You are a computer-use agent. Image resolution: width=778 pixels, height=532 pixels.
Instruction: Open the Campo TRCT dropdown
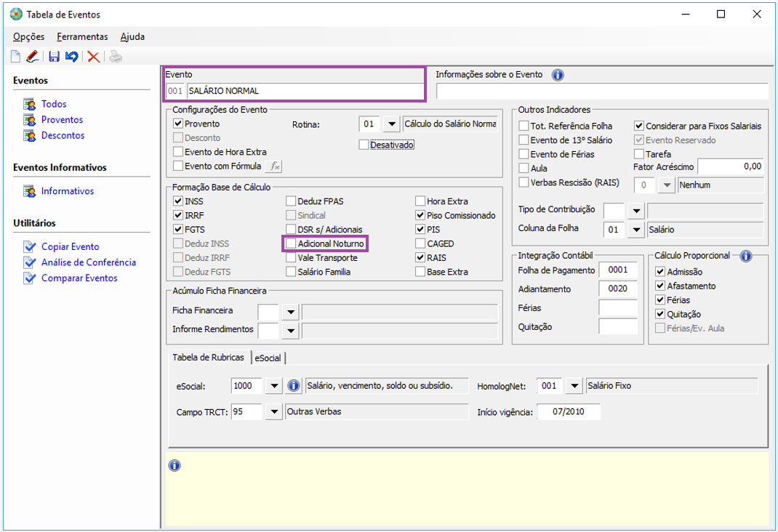pos(274,411)
